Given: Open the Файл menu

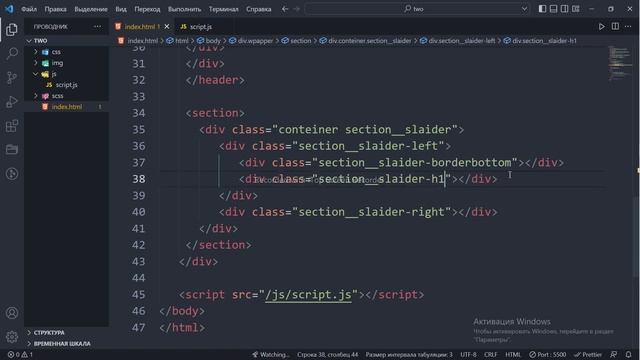Looking at the screenshot, I should pos(29,9).
